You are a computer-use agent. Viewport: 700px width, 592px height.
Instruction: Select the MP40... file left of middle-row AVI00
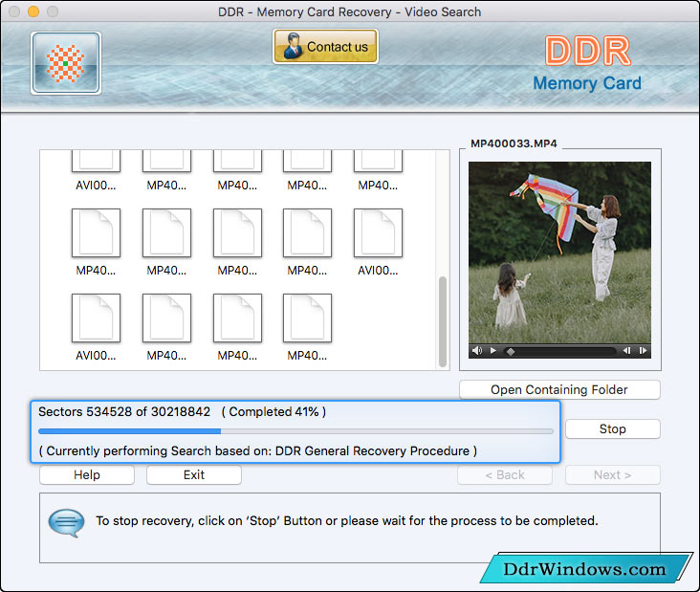click(x=307, y=242)
